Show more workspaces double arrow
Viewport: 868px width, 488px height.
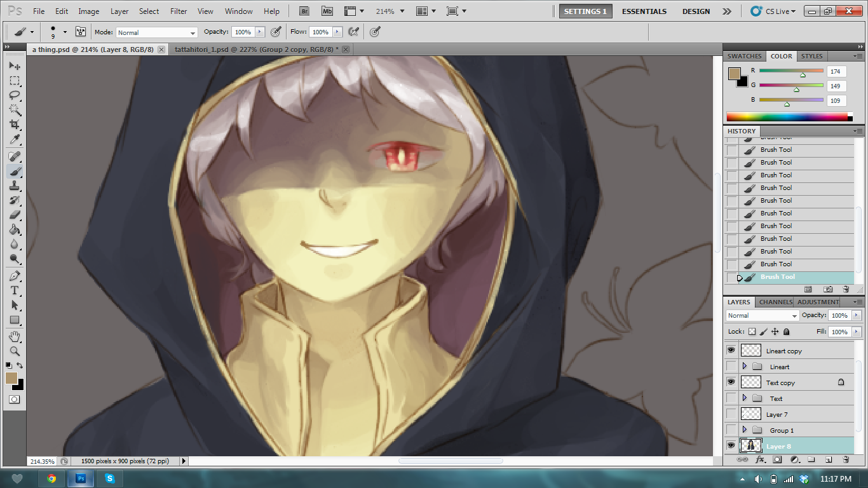[x=727, y=11]
